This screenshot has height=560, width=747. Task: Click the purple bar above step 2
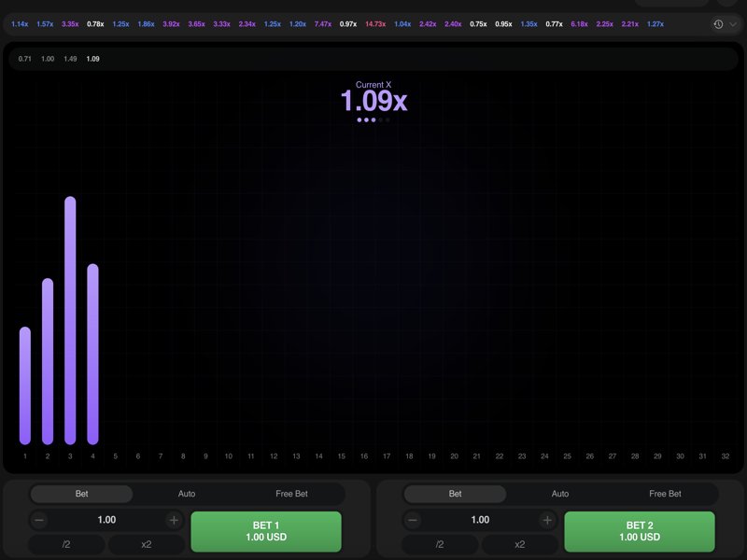pos(48,361)
